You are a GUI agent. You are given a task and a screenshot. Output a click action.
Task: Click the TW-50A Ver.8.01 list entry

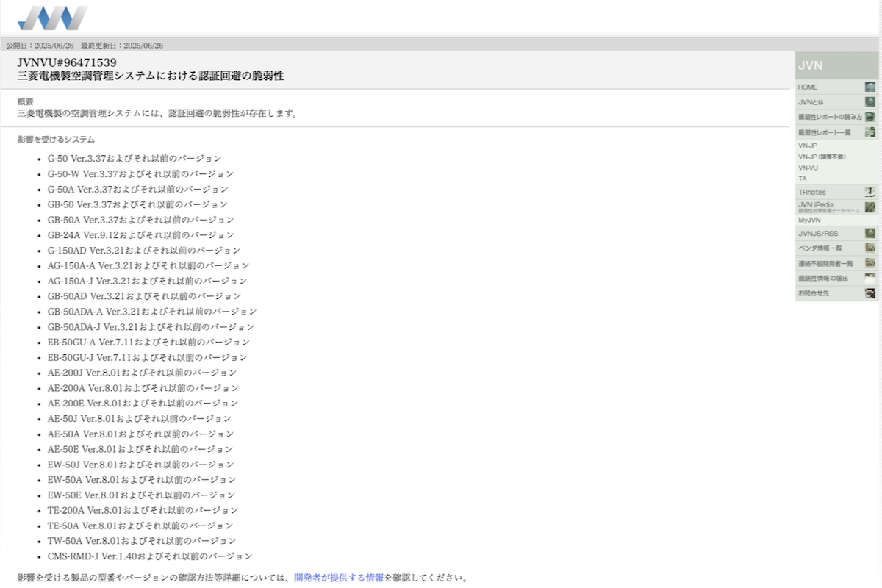(142, 541)
